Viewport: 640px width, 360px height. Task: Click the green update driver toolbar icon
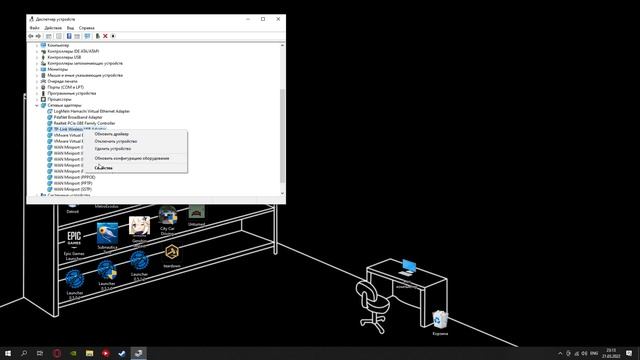click(98, 36)
